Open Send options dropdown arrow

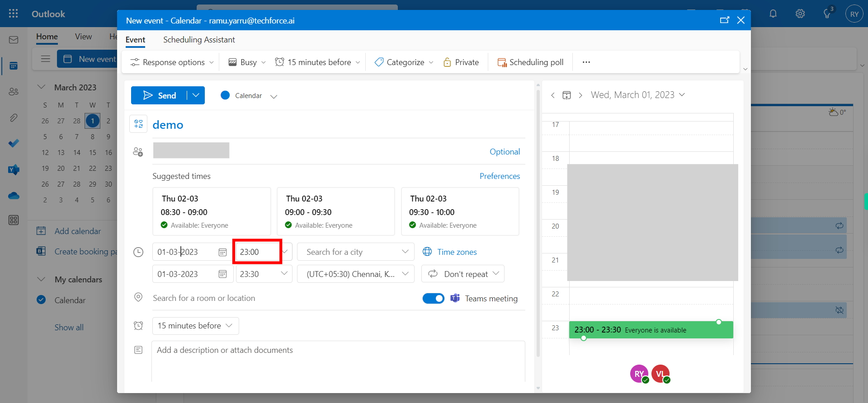196,95
